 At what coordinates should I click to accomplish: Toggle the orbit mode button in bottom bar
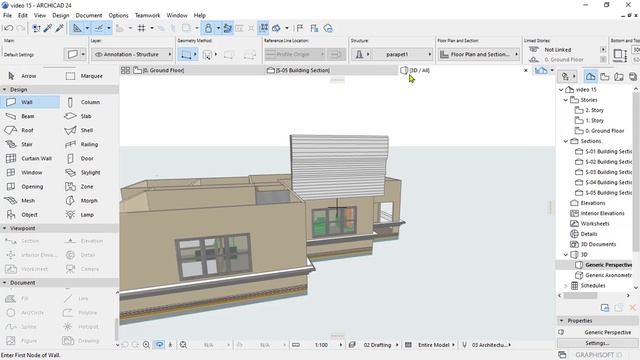pos(159,345)
